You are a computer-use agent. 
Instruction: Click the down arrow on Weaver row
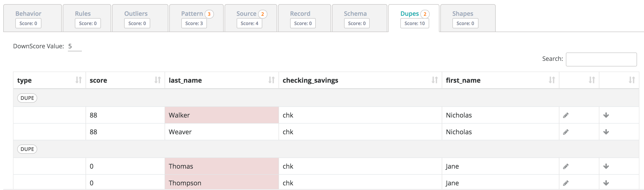pos(606,132)
